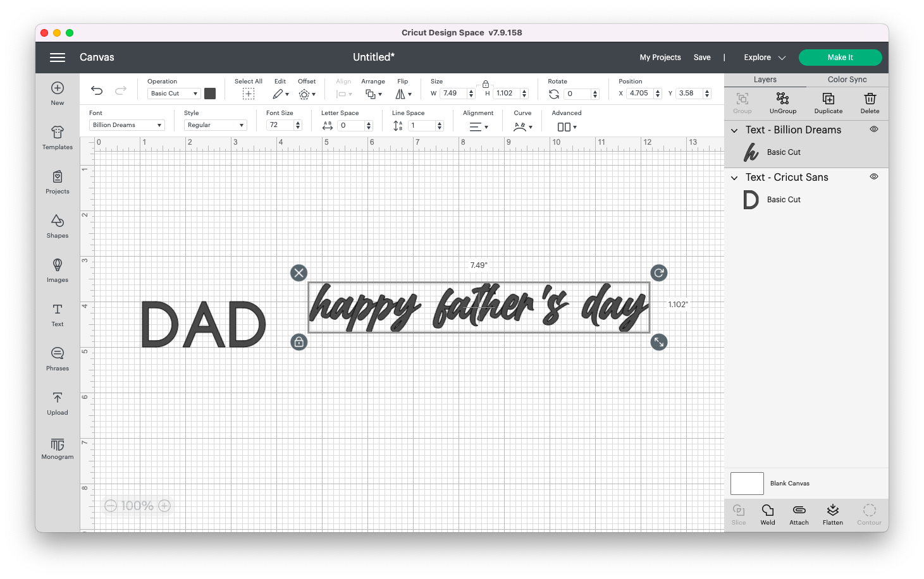This screenshot has height=579, width=924.
Task: Add new Text to the canvas
Action: 57,315
